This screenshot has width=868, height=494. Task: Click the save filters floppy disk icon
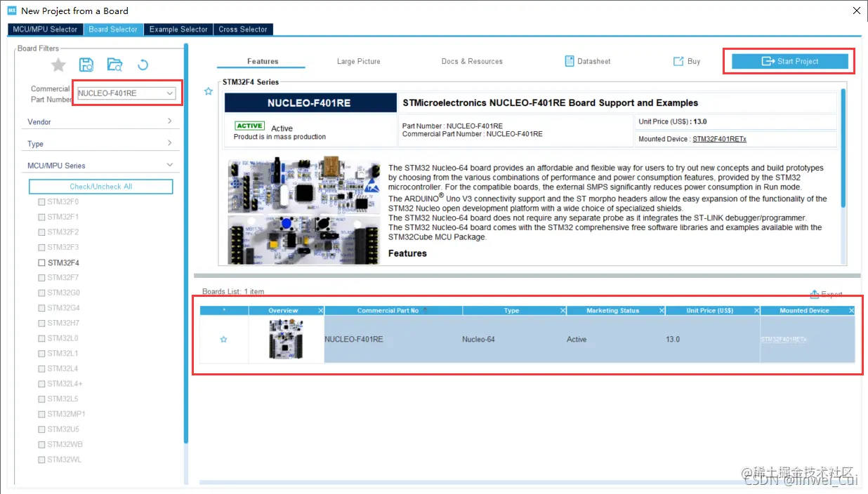[86, 65]
